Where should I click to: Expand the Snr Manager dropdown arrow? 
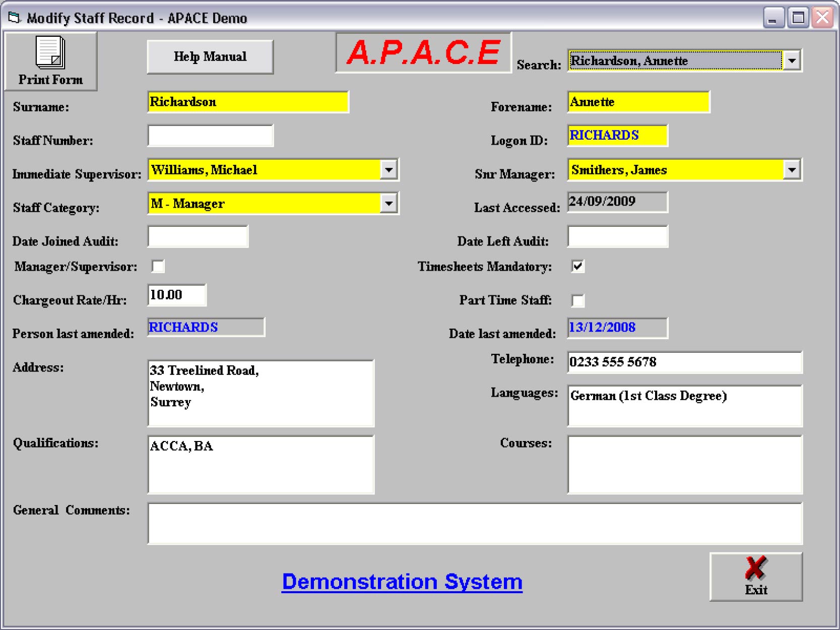[x=792, y=170]
